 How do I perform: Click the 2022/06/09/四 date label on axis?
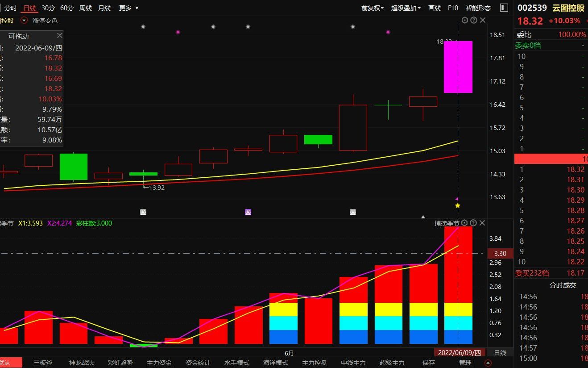coord(459,352)
